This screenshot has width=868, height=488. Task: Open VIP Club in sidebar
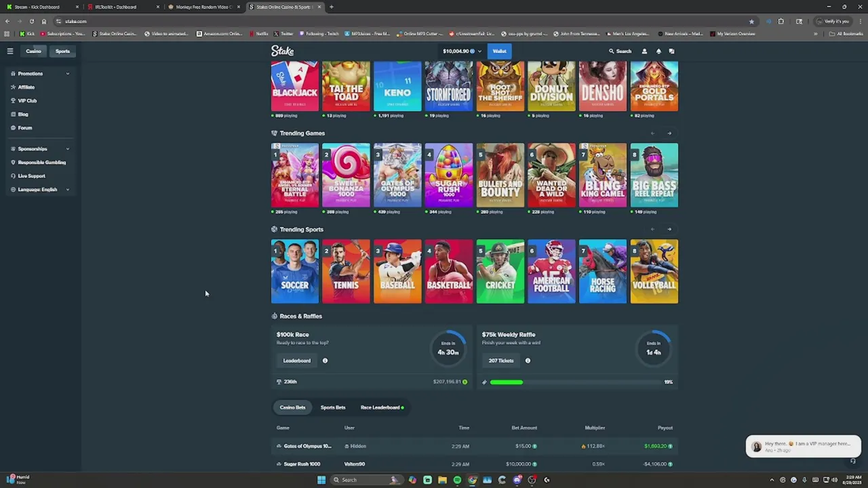[x=27, y=100]
